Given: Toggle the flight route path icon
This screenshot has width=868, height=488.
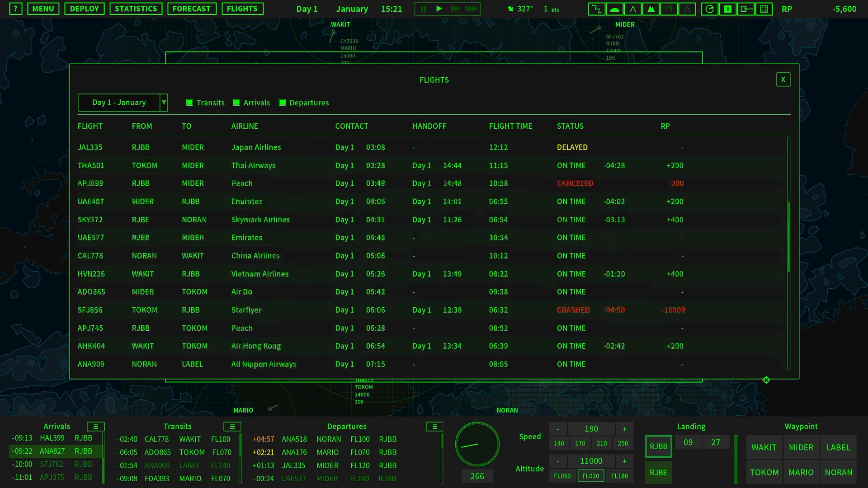Looking at the screenshot, I should pos(596,9).
